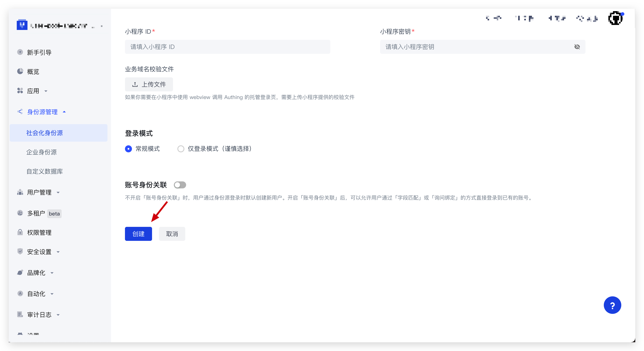Select the 新手引导 compass icon in sidebar
Image resolution: width=644 pixels, height=351 pixels.
point(20,52)
